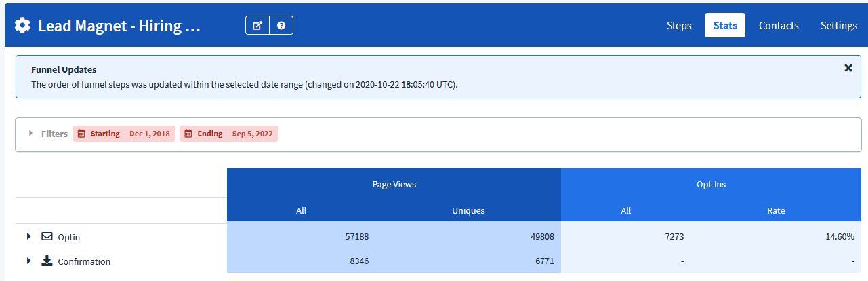Click the Filters label
This screenshot has width=868, height=281.
tap(54, 134)
